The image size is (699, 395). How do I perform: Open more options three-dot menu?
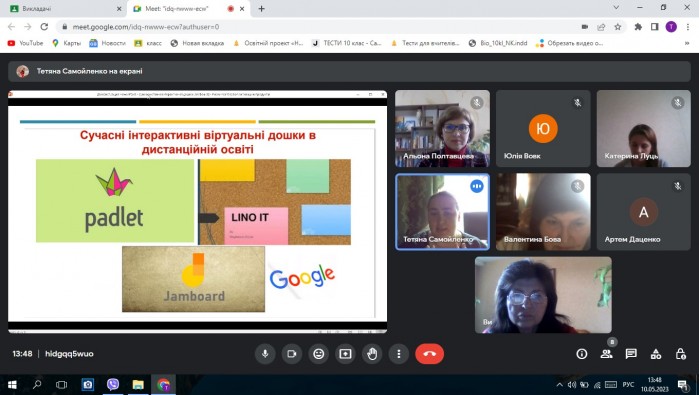pyautogui.click(x=399, y=354)
